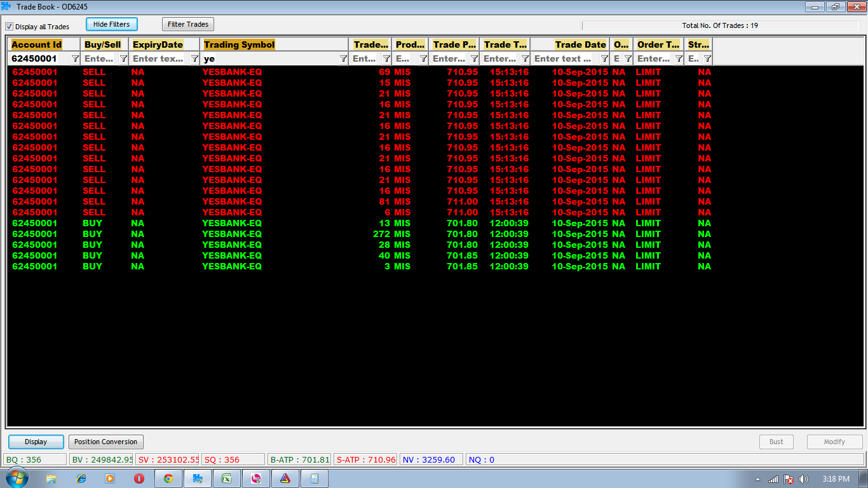Sort by the Trade Date column header
This screenshot has height=488, width=868.
[x=570, y=44]
